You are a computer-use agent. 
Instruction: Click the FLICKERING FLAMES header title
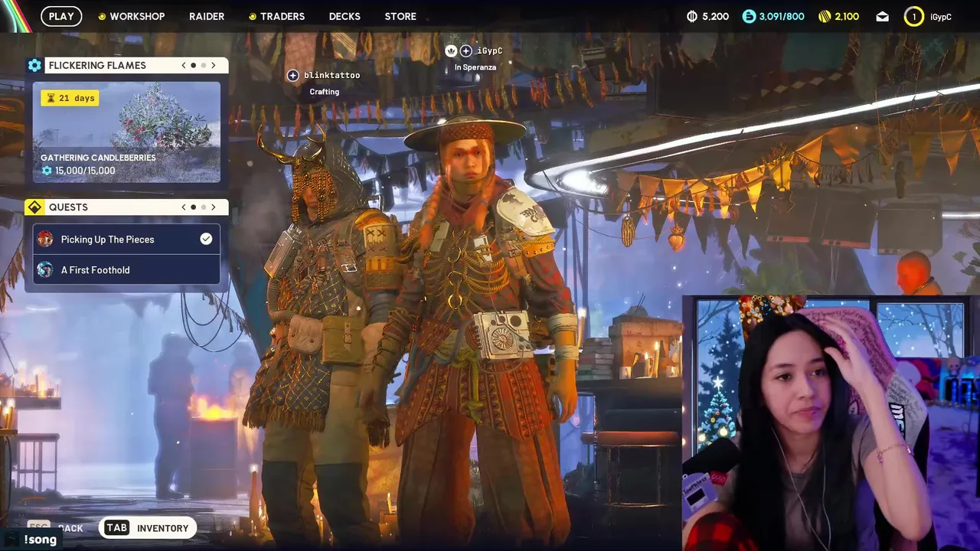pyautogui.click(x=97, y=65)
